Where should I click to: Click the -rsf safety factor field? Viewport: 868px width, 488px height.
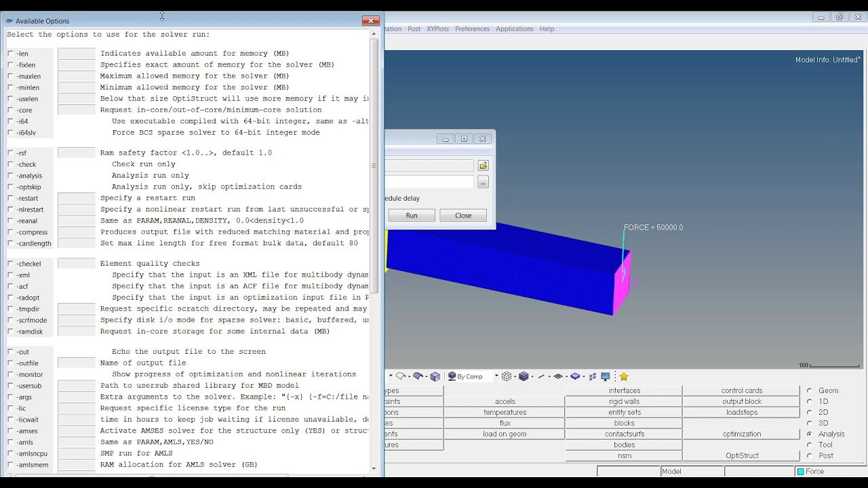click(x=77, y=153)
